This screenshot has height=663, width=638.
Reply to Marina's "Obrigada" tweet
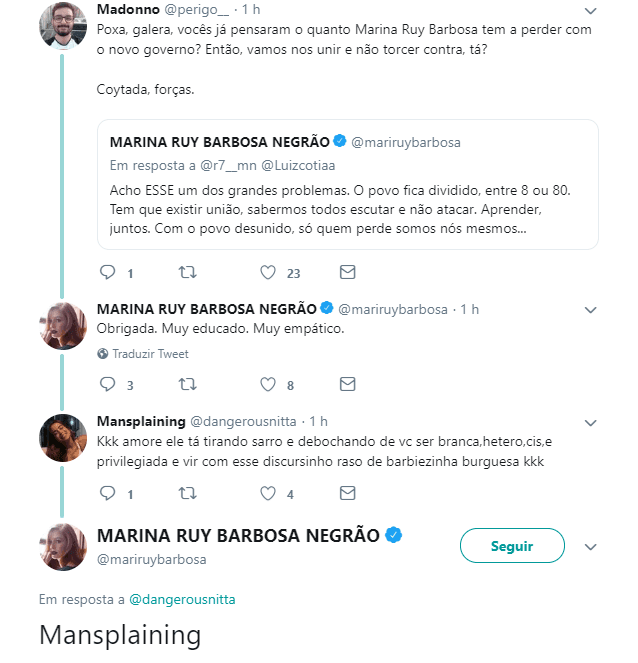pyautogui.click(x=107, y=384)
